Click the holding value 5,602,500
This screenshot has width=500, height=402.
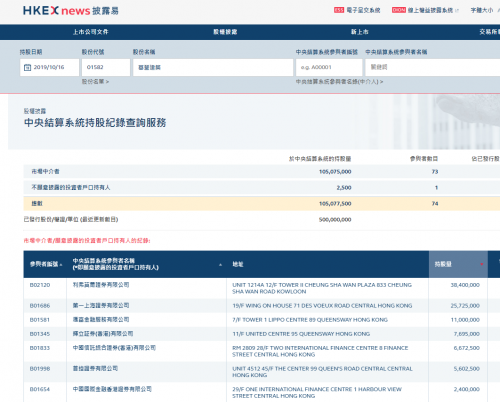[x=467, y=369]
